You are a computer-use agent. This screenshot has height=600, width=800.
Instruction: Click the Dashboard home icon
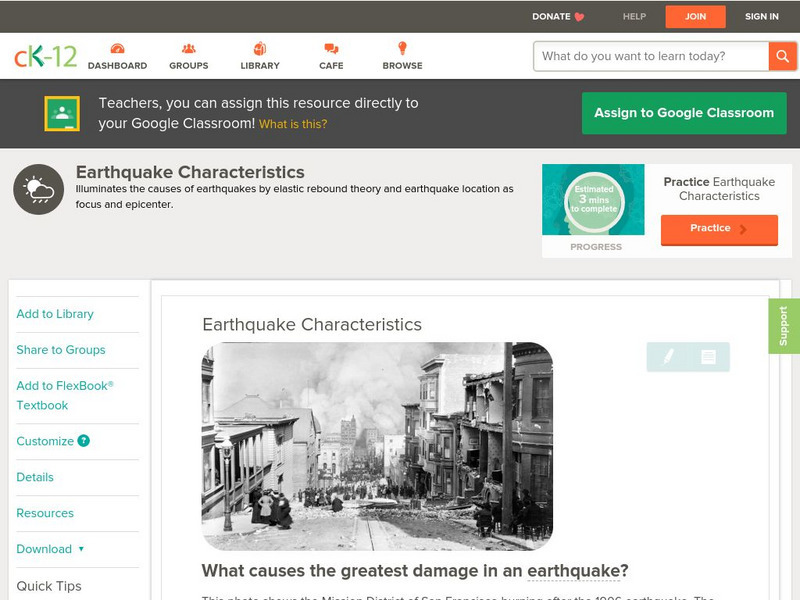point(119,49)
